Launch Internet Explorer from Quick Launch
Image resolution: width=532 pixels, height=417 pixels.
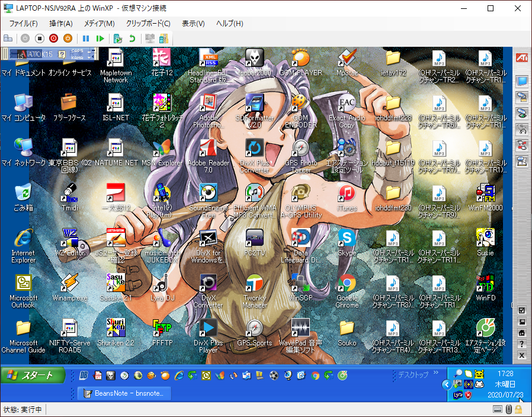point(179,376)
